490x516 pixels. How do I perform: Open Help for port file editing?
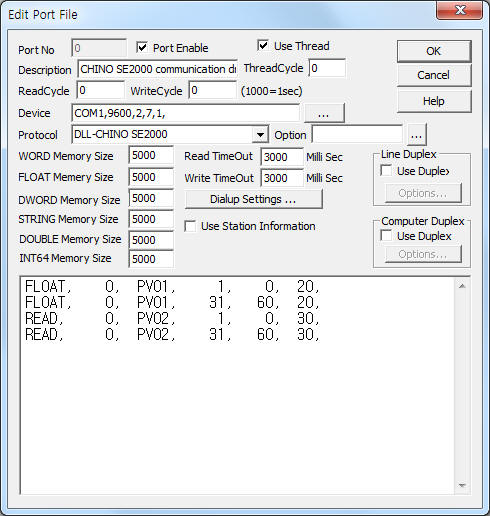point(434,101)
